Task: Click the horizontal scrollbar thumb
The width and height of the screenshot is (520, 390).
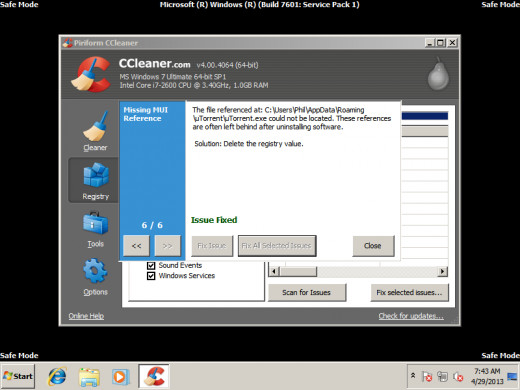Action: [298, 271]
